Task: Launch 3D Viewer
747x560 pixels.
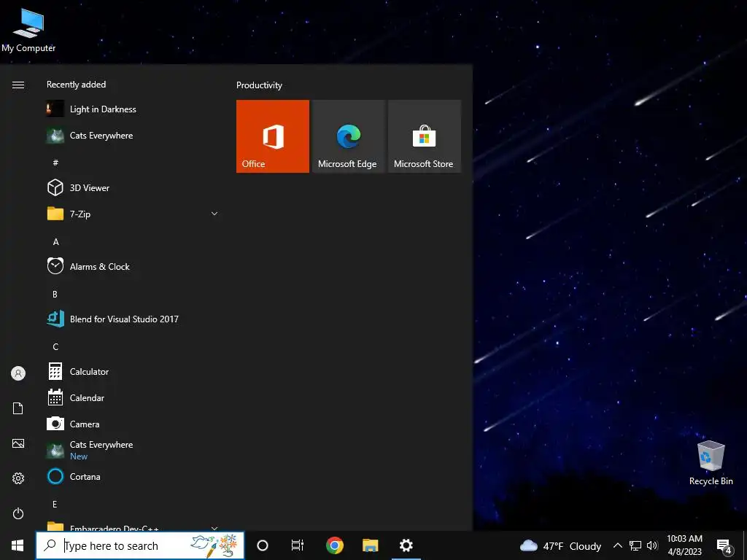Action: point(133,187)
